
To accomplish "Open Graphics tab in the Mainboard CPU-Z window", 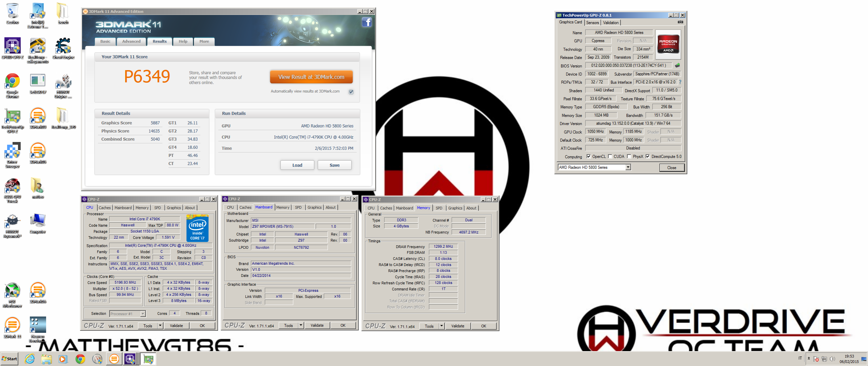I will tap(314, 207).
